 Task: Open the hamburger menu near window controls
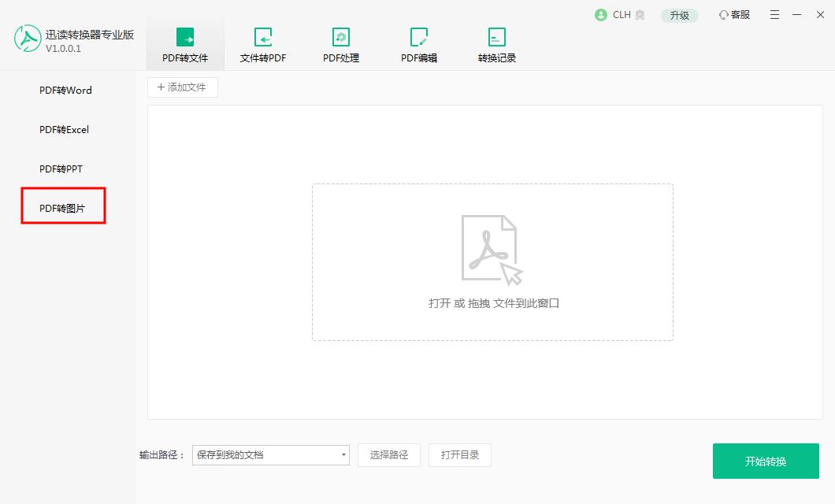pos(774,14)
